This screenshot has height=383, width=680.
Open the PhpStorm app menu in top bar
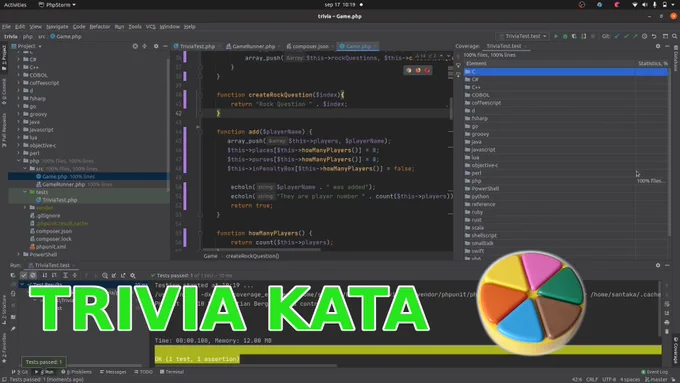(x=57, y=5)
